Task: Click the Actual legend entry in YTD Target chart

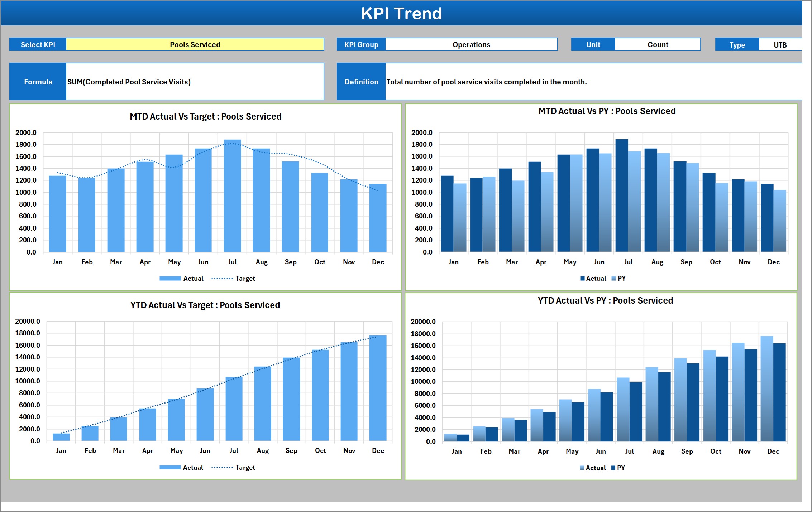Action: point(181,468)
